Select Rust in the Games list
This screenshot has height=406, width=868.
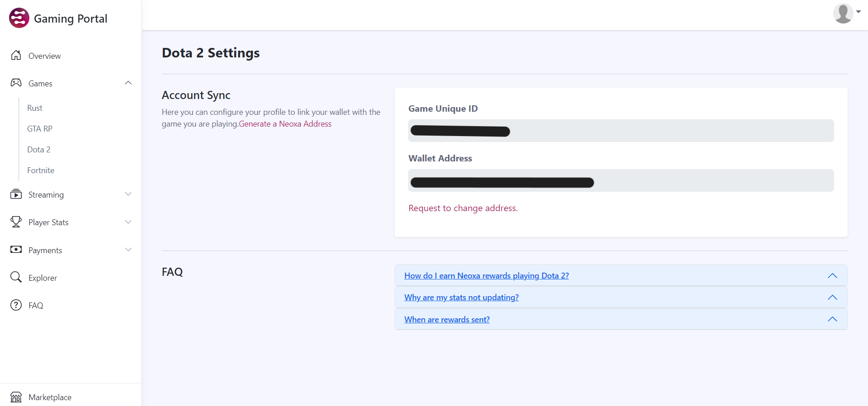click(x=35, y=108)
